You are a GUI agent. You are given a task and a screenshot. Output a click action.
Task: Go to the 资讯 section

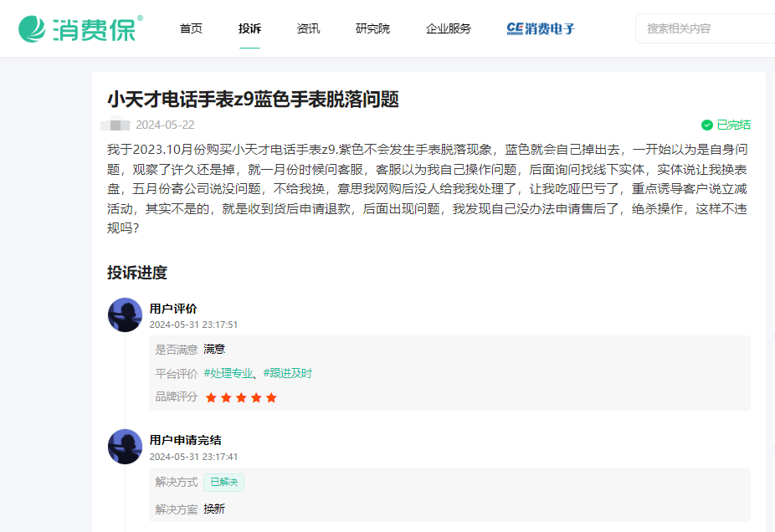[308, 28]
